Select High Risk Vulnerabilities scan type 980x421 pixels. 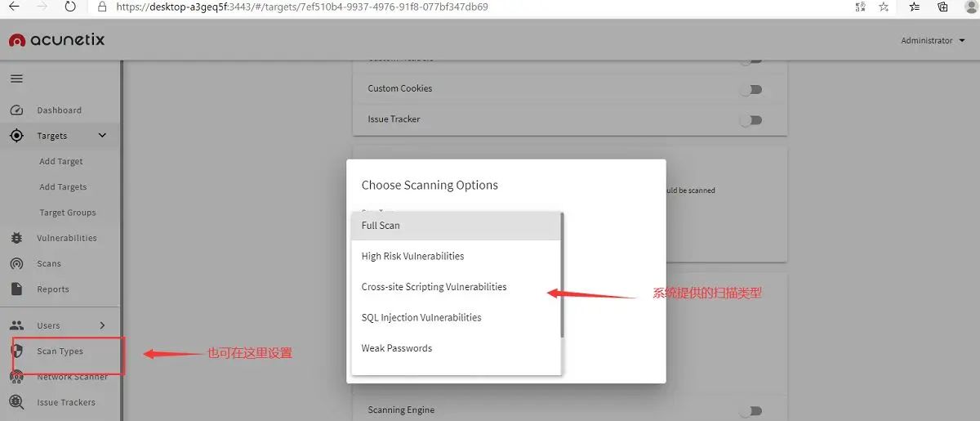pos(456,256)
